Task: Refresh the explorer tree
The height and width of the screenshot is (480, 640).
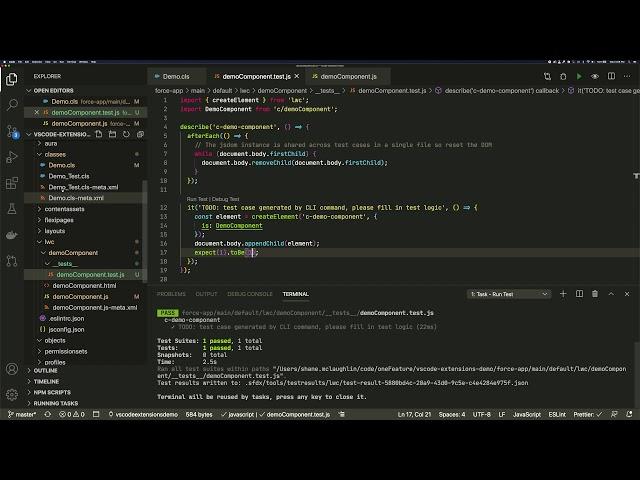Action: click(x=127, y=134)
